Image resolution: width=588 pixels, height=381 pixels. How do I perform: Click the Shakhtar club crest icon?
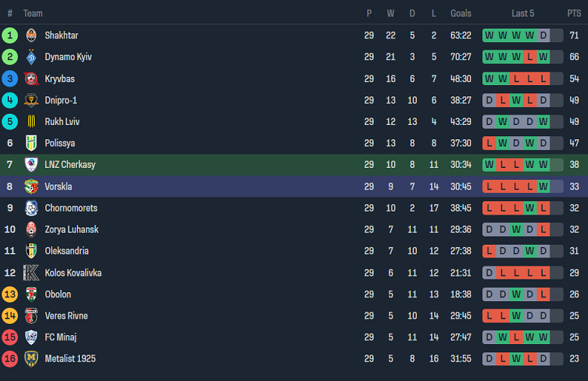31,35
